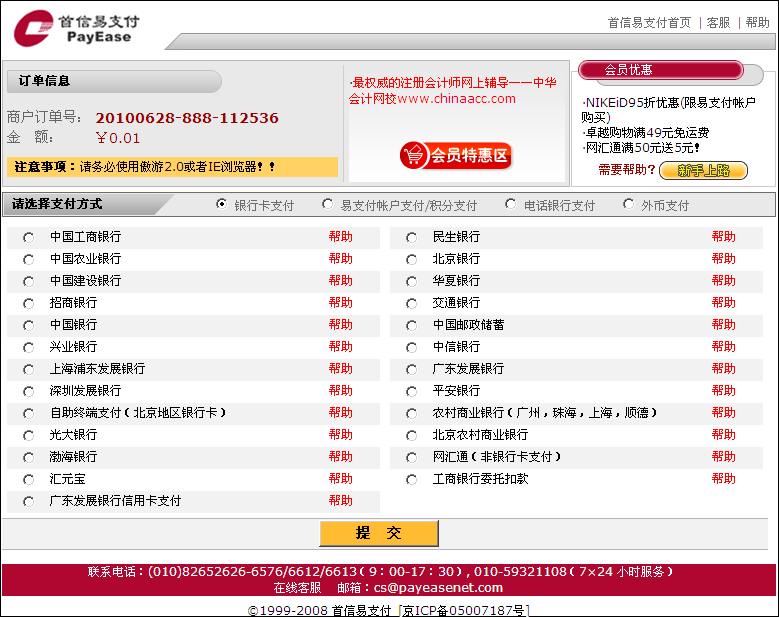The width and height of the screenshot is (779, 617).
Task: Choose 平安银行 radio button
Action: [411, 391]
